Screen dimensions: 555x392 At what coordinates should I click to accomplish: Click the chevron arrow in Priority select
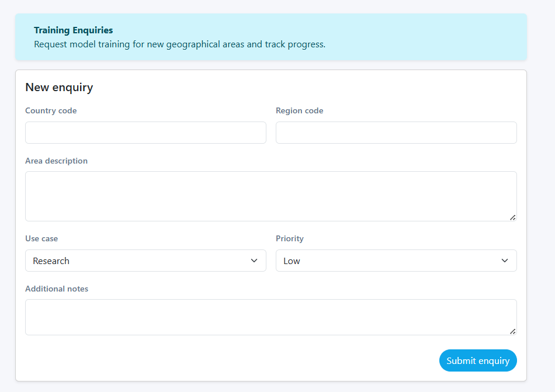[505, 261]
